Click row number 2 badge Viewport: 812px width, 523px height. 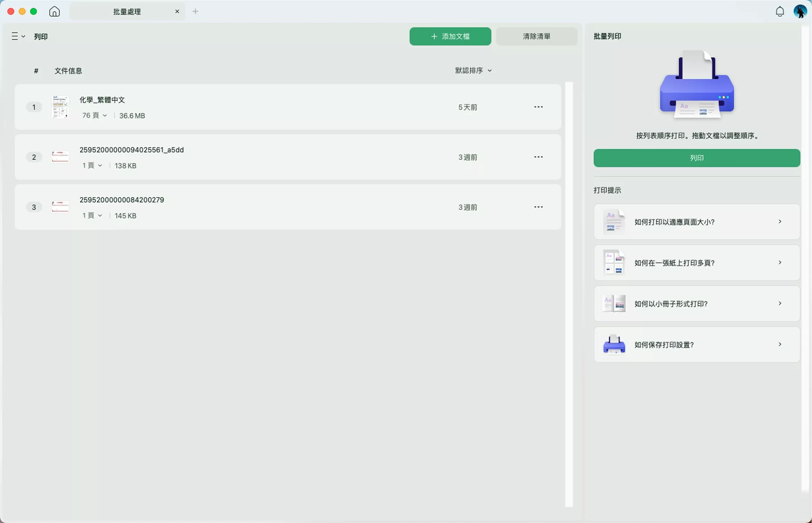pyautogui.click(x=34, y=157)
